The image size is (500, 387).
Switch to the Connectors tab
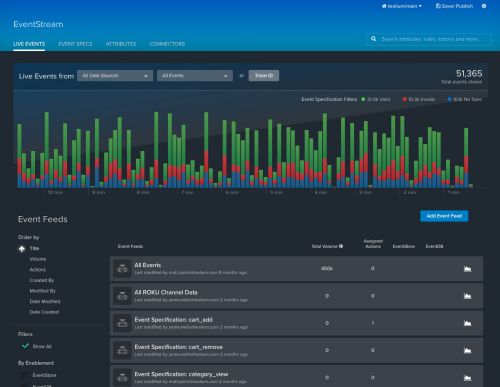tap(167, 44)
